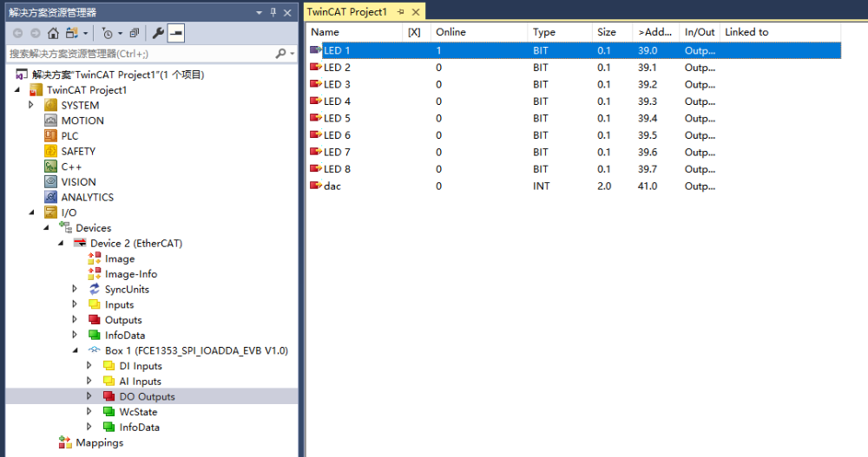Collapse the I/O tree node
Image resolution: width=868 pixels, height=457 pixels.
tap(31, 212)
